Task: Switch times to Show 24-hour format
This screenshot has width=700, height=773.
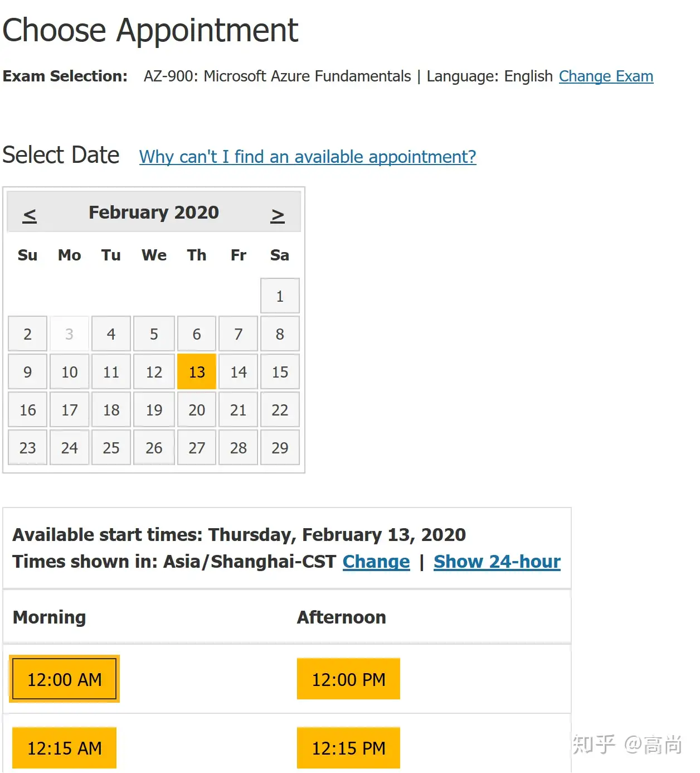Action: (497, 562)
